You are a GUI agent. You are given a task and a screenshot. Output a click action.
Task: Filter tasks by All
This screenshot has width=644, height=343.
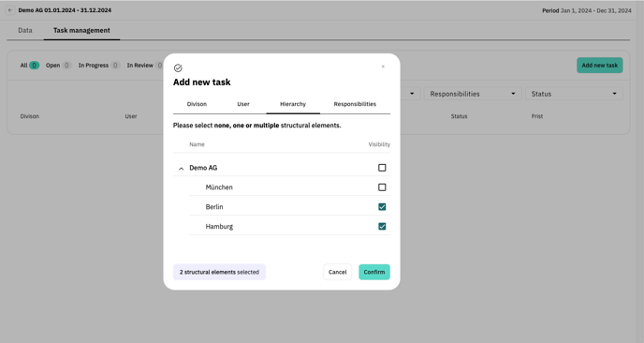click(x=30, y=66)
